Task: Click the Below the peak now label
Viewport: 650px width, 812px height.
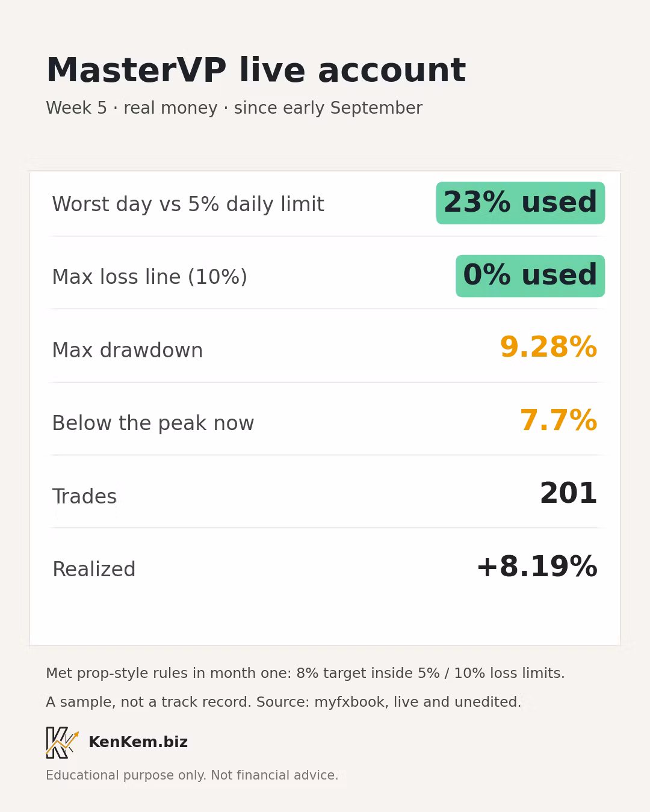Action: [153, 423]
